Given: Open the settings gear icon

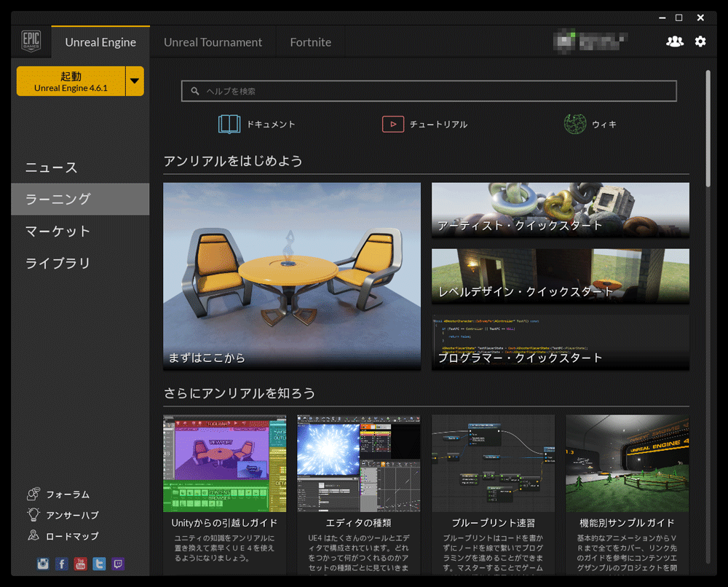Looking at the screenshot, I should (700, 42).
